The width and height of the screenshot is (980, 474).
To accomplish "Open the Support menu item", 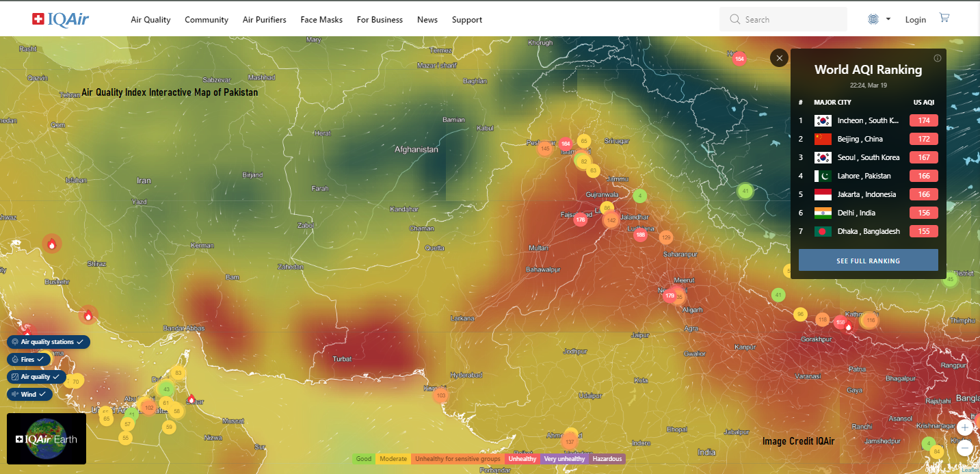I will point(467,20).
